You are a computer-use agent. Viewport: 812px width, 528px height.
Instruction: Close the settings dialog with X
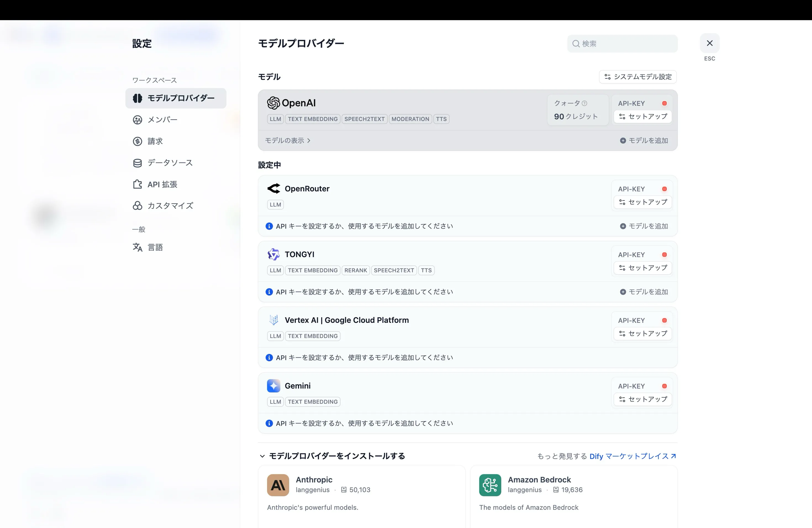click(710, 43)
